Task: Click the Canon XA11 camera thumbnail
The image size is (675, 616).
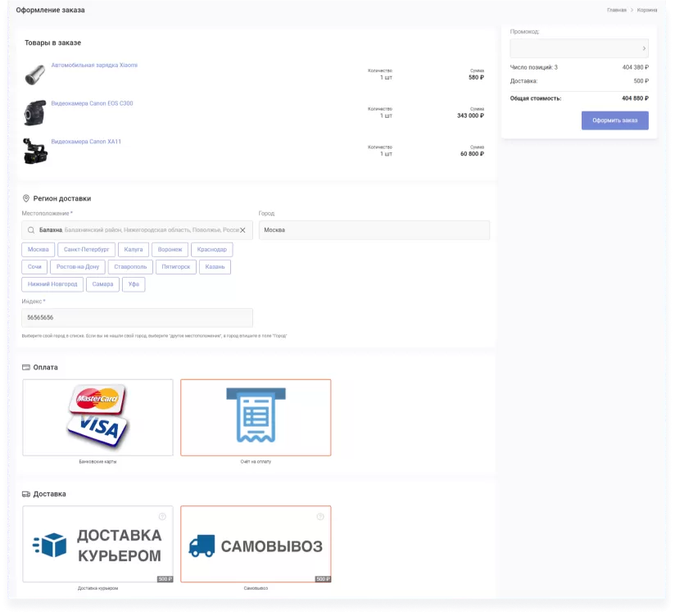Action: pyautogui.click(x=35, y=152)
